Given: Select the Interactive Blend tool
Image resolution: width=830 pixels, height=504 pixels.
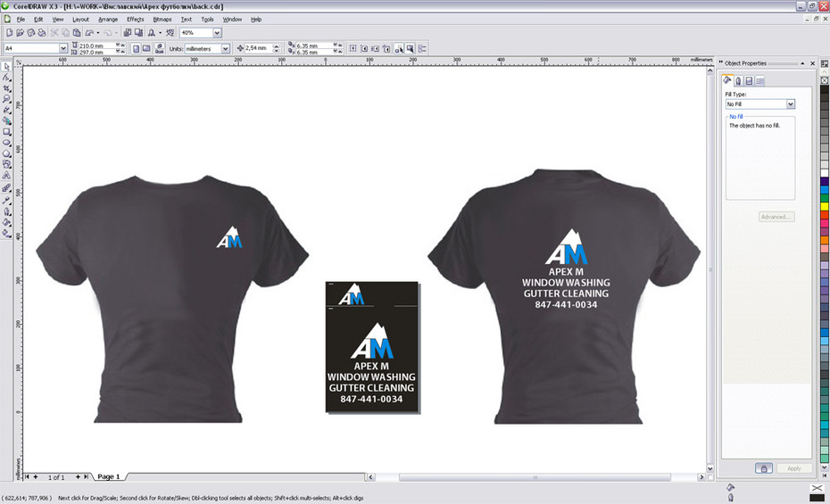Looking at the screenshot, I should coord(6,187).
